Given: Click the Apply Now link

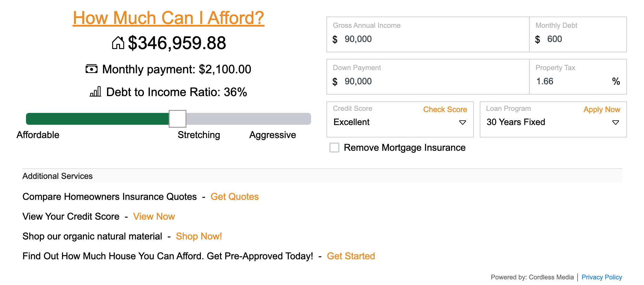Looking at the screenshot, I should 602,109.
